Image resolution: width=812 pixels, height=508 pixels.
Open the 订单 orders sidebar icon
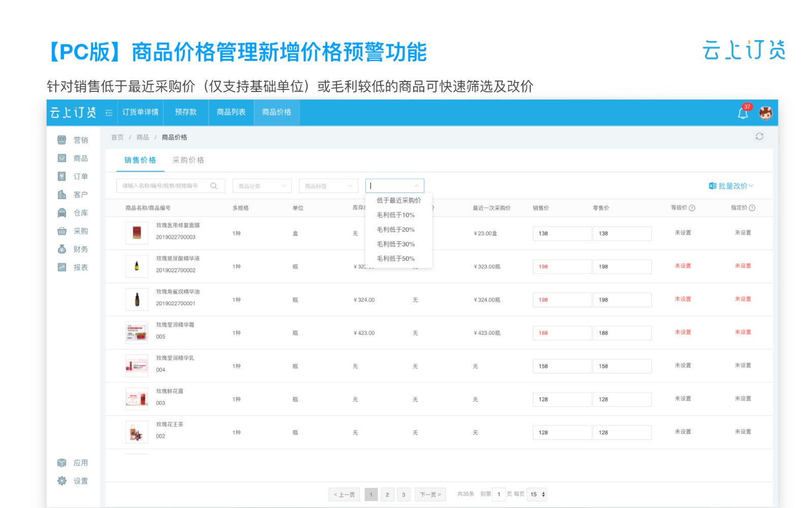click(x=62, y=176)
